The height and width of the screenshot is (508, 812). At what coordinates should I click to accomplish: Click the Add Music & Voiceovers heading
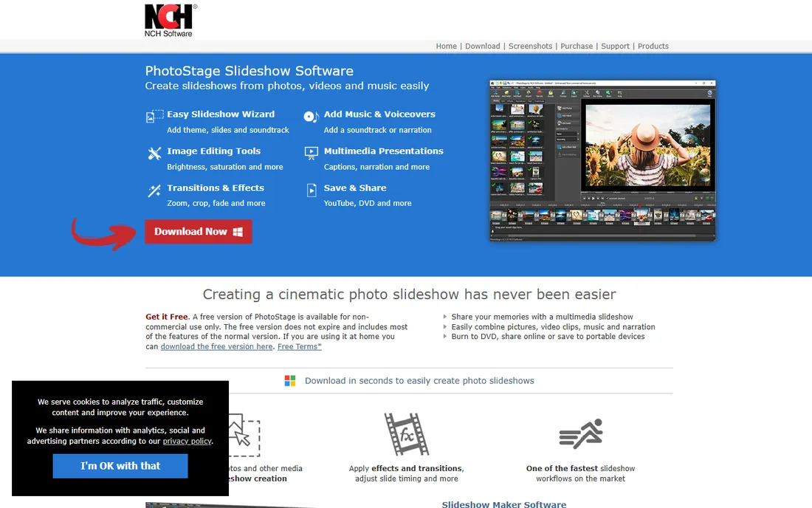[379, 114]
